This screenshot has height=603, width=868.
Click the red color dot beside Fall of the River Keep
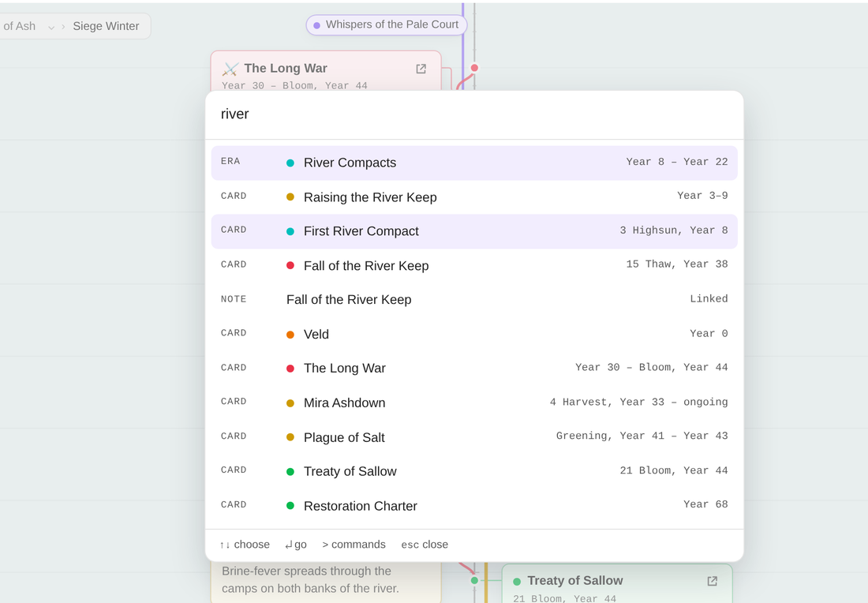(290, 265)
